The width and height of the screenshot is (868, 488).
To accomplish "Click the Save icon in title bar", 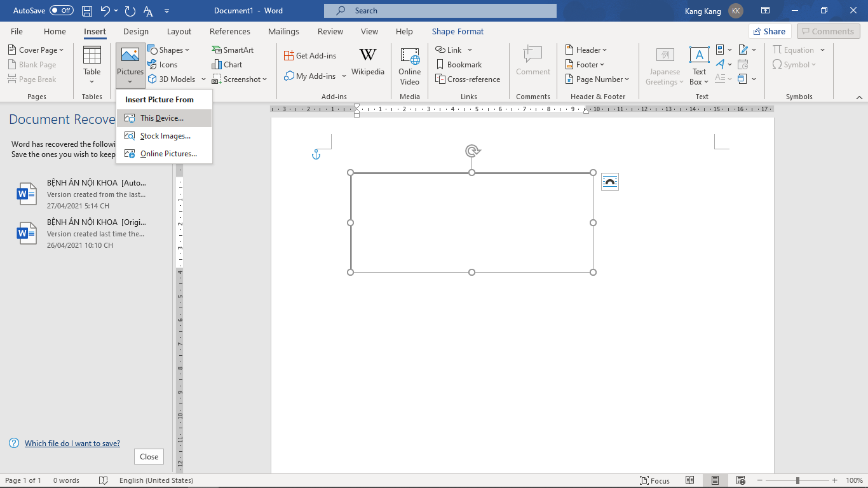I will 87,11.
